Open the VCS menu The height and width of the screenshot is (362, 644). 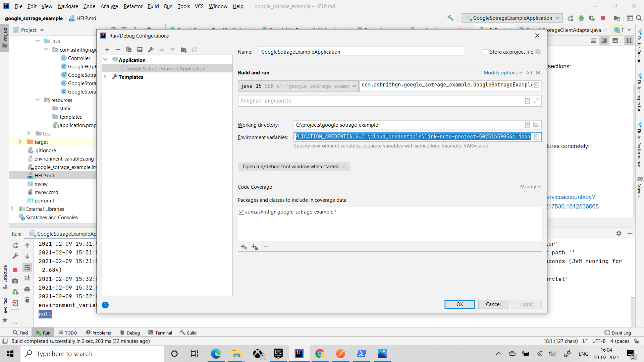tap(199, 6)
